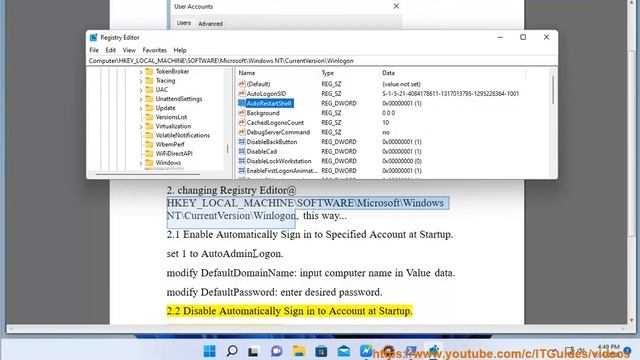Image resolution: width=640 pixels, height=360 pixels.
Task: Open taskbar Search
Action: click(232, 351)
